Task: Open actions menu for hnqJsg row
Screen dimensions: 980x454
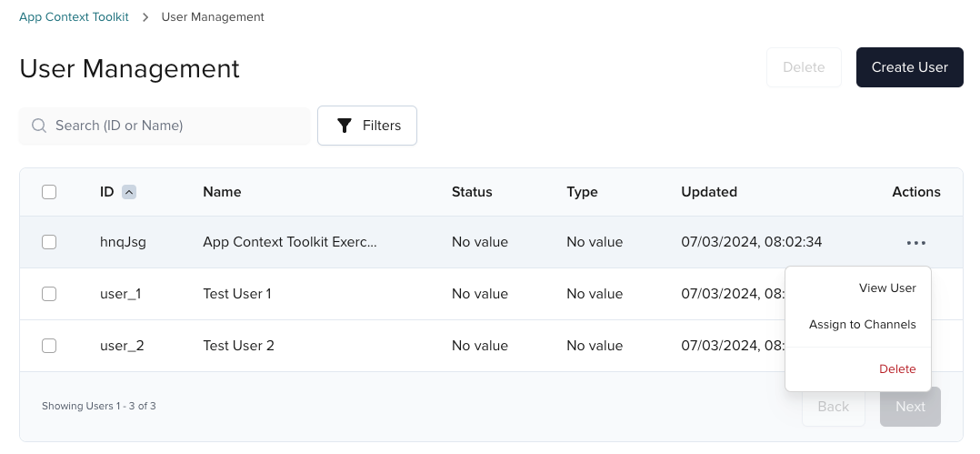Action: click(915, 243)
